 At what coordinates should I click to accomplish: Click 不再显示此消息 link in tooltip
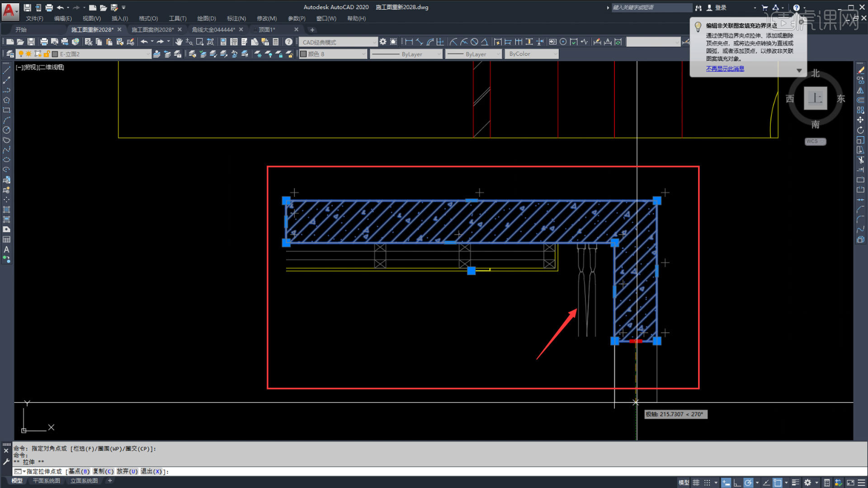[x=724, y=69]
